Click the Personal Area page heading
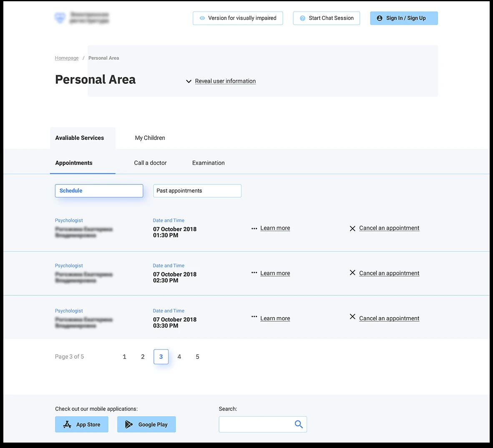493x448 pixels. [x=95, y=80]
